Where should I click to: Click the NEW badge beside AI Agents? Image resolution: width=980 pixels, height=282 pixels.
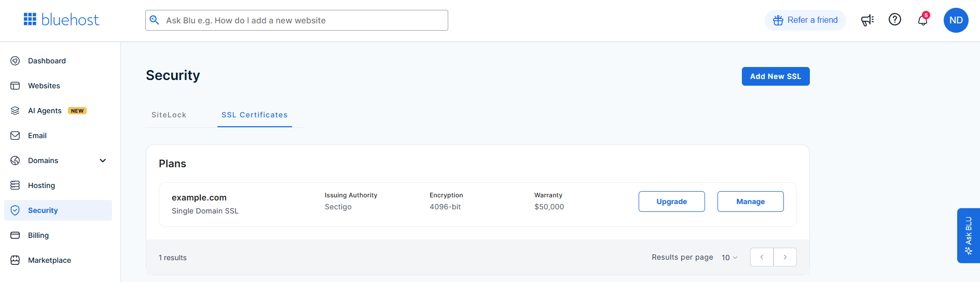click(77, 111)
